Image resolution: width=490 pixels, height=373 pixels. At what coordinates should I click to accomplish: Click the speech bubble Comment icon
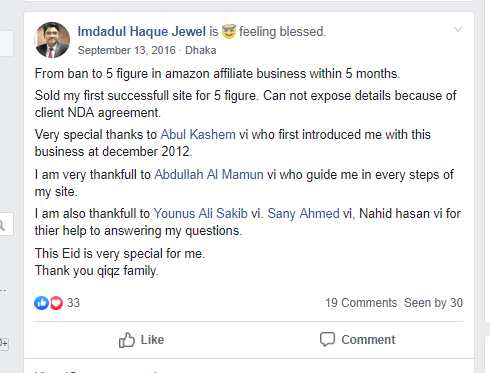(327, 339)
